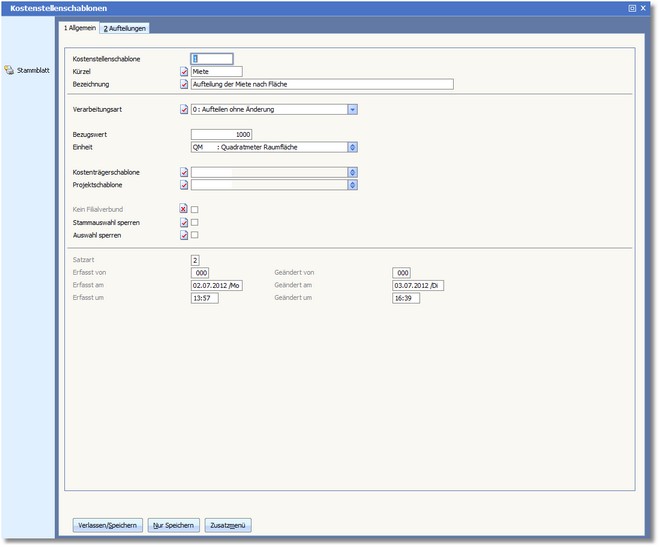This screenshot has width=659, height=547.
Task: Select the Allgemein tab
Action: pos(79,28)
